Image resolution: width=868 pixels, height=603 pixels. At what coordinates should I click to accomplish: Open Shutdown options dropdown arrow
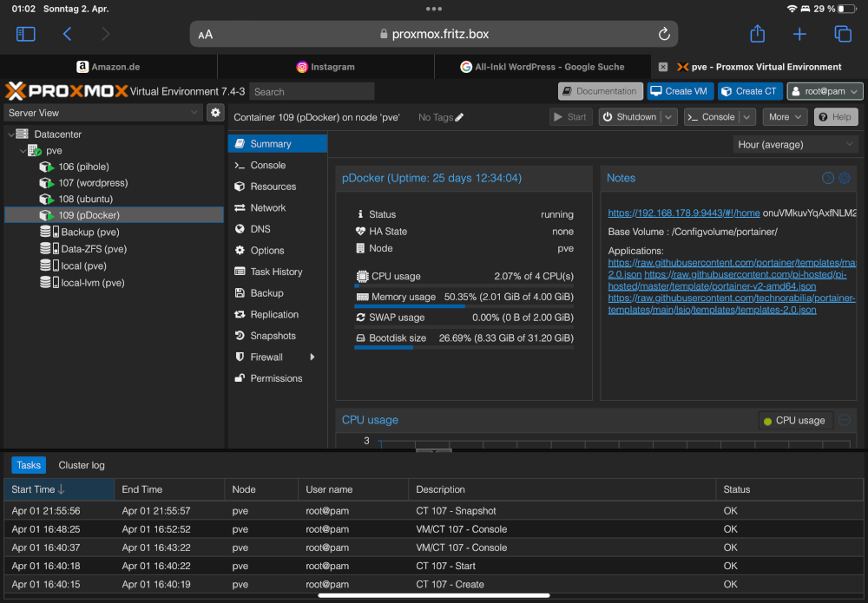tap(668, 117)
